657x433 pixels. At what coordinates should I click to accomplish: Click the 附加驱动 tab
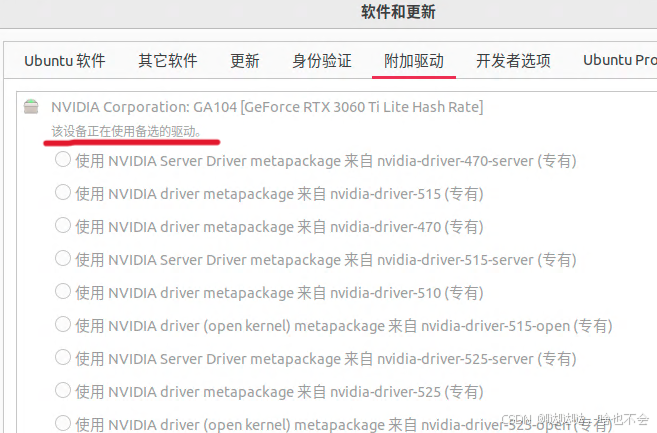pos(414,61)
